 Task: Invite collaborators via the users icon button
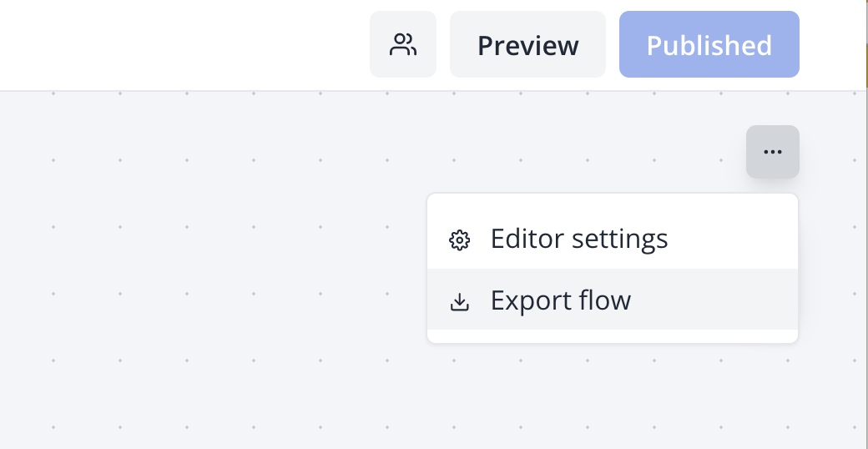point(403,44)
